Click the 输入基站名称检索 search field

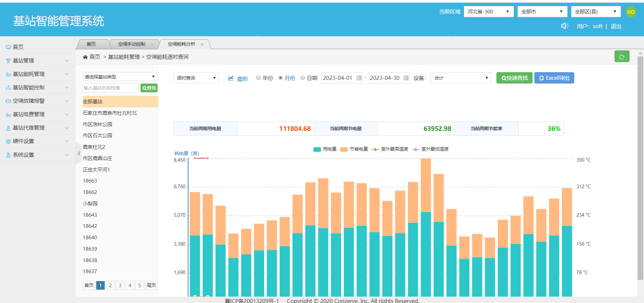pos(111,88)
